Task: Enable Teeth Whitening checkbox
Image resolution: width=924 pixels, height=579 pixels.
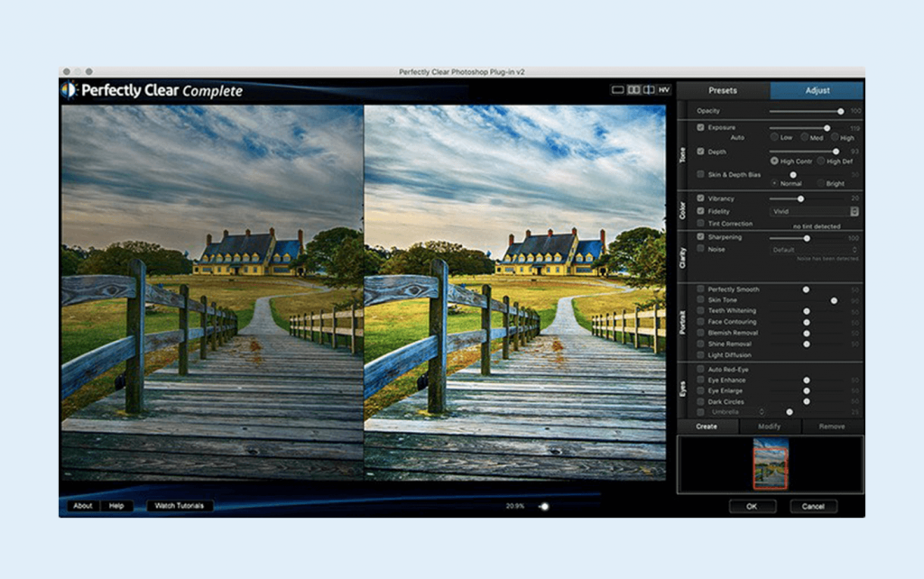Action: tap(700, 310)
